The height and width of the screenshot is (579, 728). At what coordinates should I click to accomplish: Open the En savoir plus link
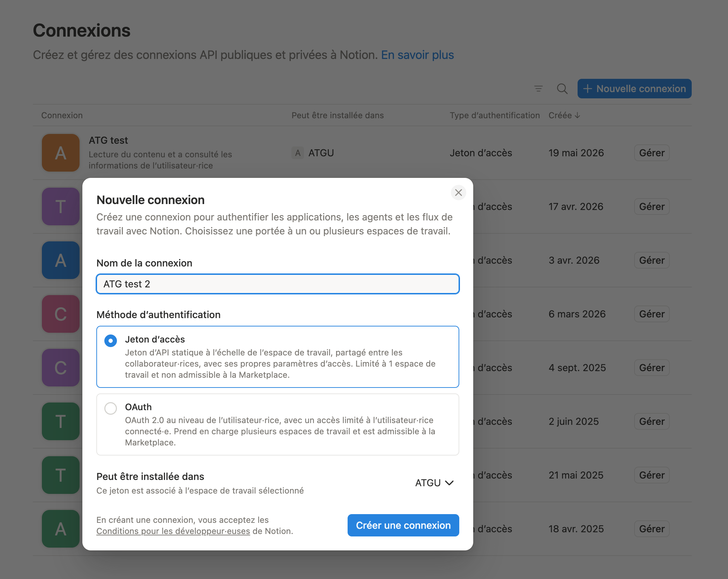[417, 55]
